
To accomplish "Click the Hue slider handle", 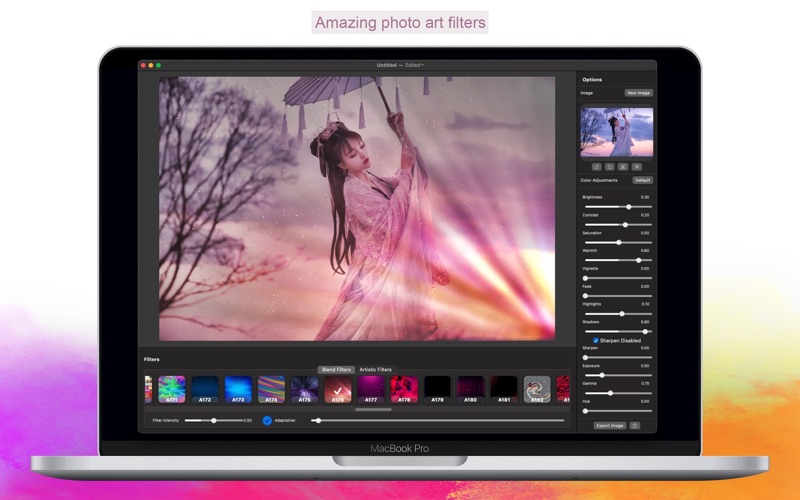I will click(x=585, y=411).
